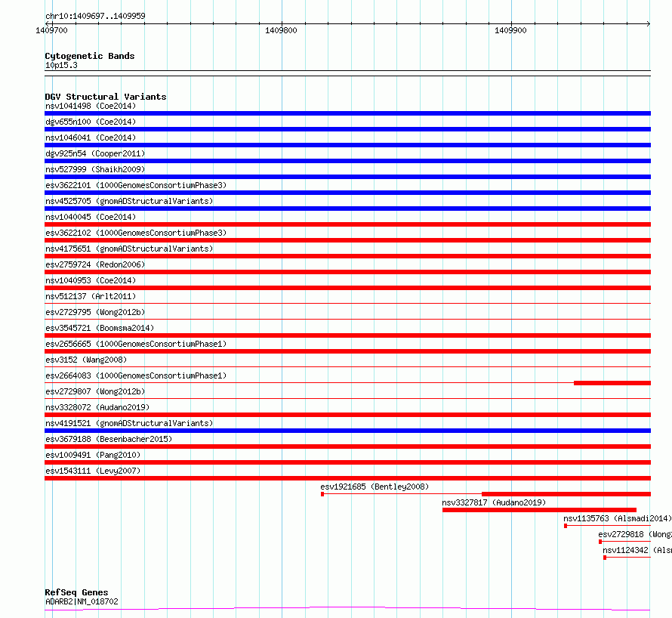Viewport: 672px width, 618px height.
Task: Click the magenta ADARB2 gene line
Action: [347, 608]
